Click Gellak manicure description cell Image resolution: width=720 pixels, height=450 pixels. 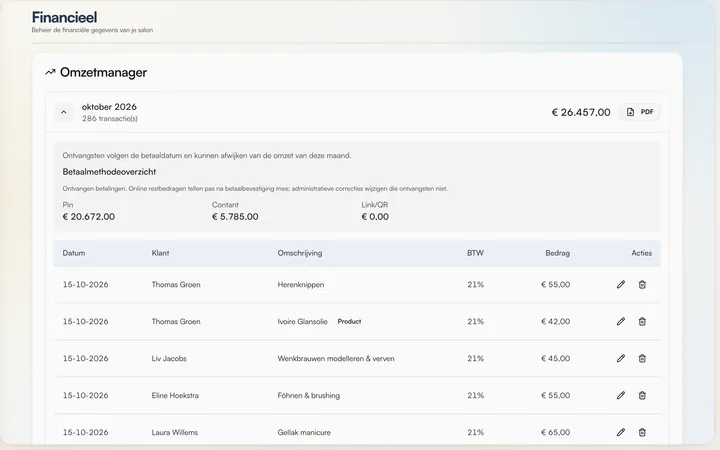(304, 432)
